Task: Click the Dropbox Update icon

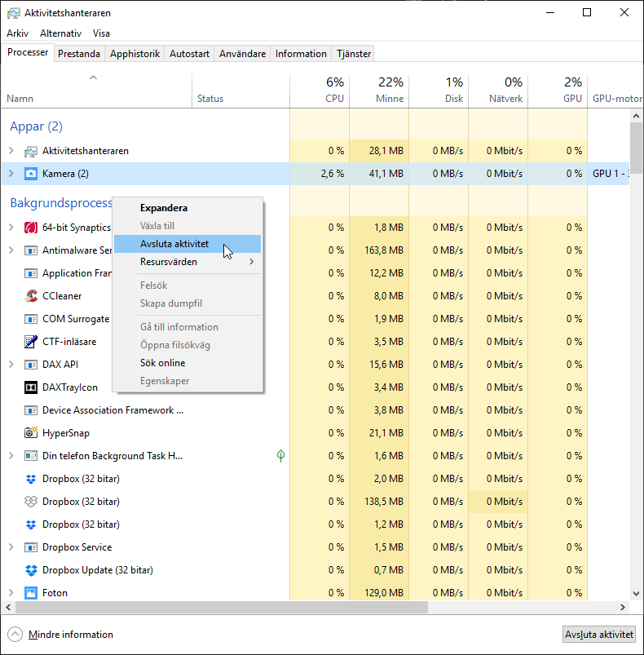Action: tap(31, 570)
